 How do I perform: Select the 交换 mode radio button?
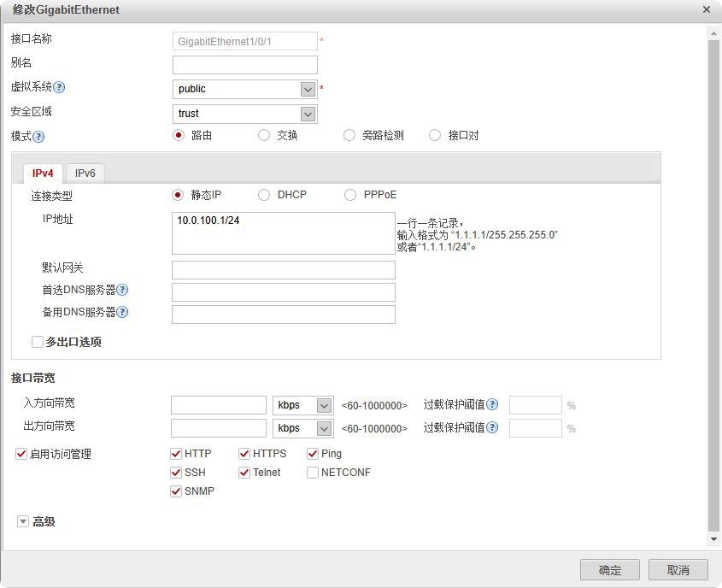coord(264,135)
